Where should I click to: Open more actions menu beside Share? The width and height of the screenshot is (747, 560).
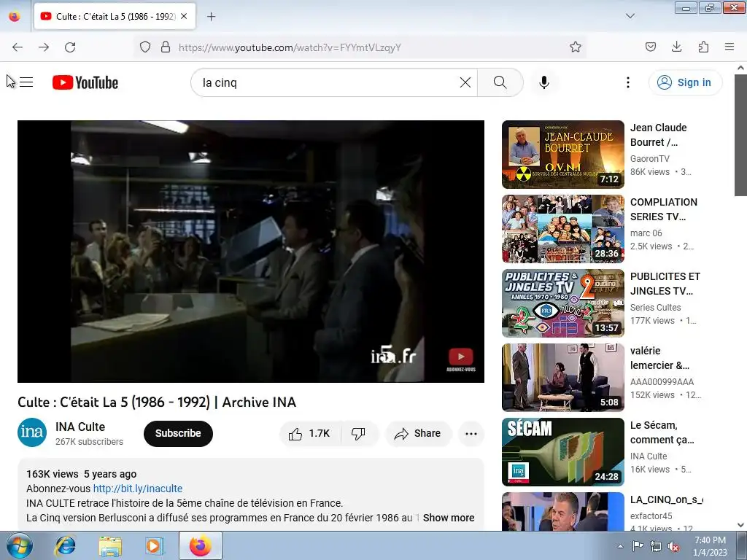pyautogui.click(x=471, y=433)
